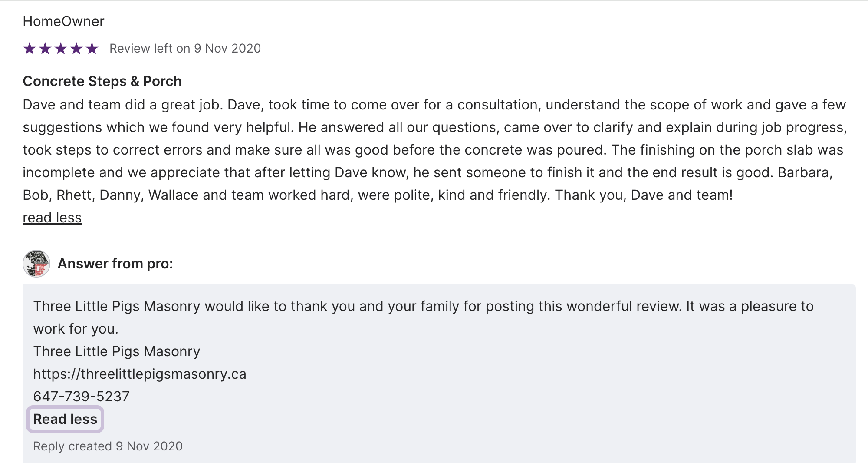The height and width of the screenshot is (463, 868).
Task: Click the HomeOwner reviewer name
Action: (63, 21)
